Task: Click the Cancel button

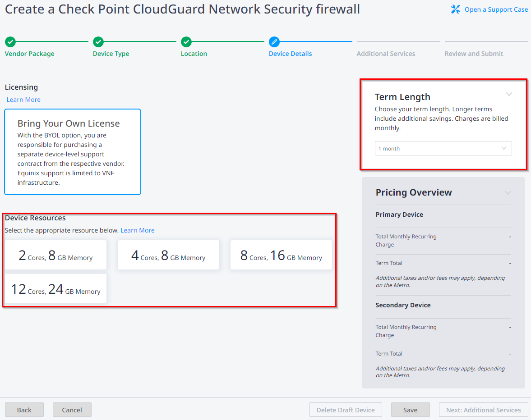Action: pyautogui.click(x=72, y=410)
